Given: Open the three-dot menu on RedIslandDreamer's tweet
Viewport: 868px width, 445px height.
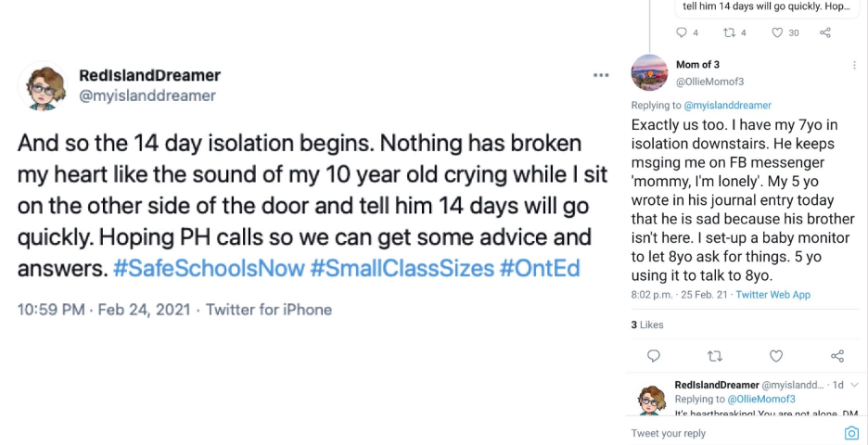Looking at the screenshot, I should click(601, 75).
